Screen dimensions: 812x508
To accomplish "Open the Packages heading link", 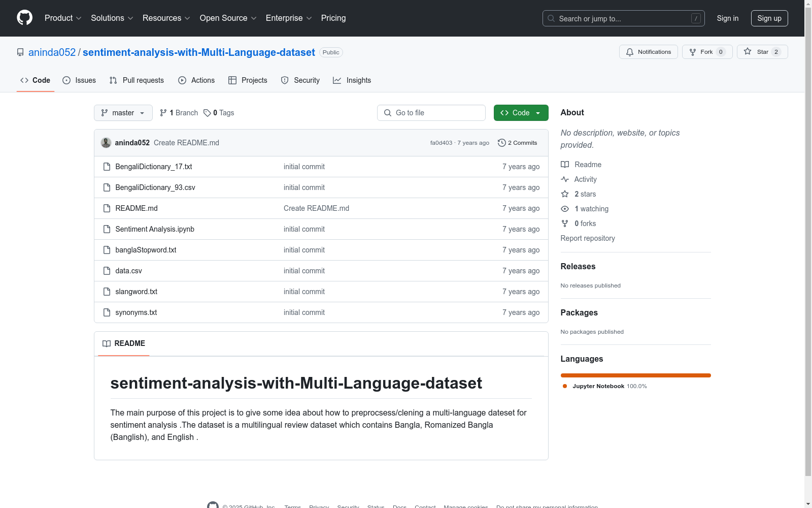I will click(579, 312).
